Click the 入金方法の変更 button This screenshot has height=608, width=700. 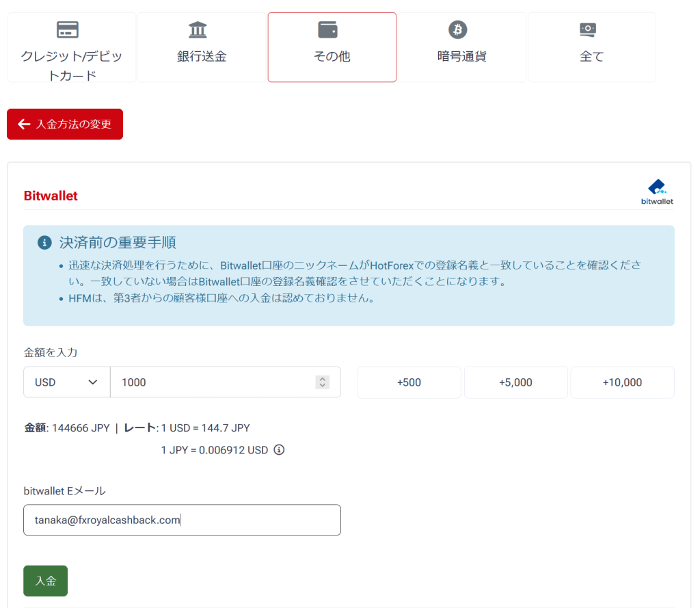(x=65, y=124)
